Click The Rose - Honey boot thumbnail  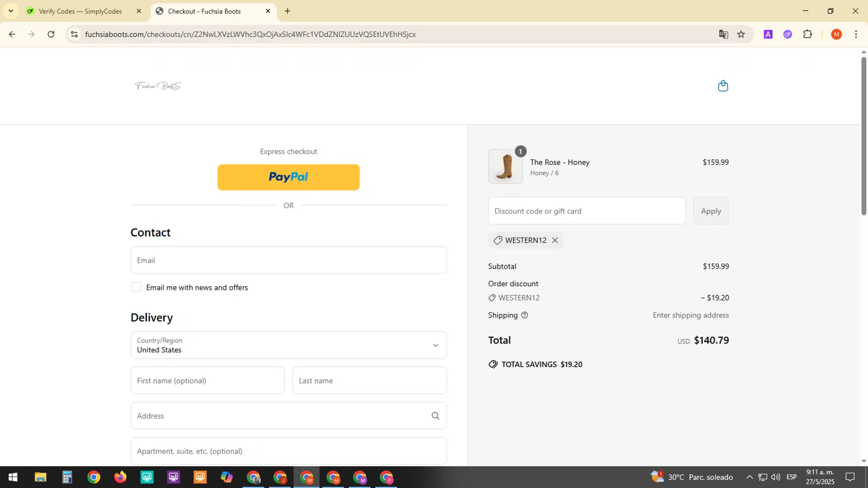pos(506,167)
